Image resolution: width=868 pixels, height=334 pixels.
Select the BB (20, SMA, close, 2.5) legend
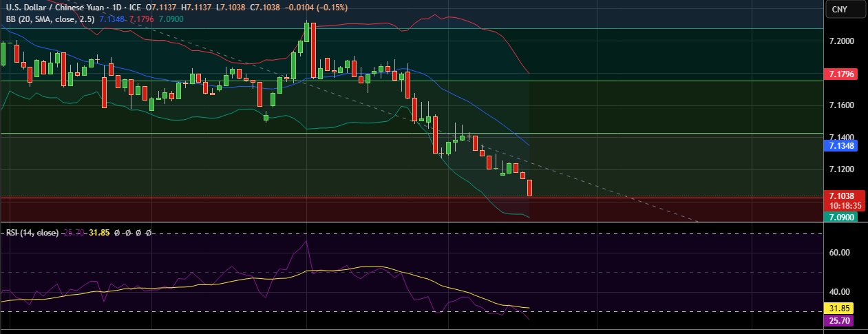(48, 18)
